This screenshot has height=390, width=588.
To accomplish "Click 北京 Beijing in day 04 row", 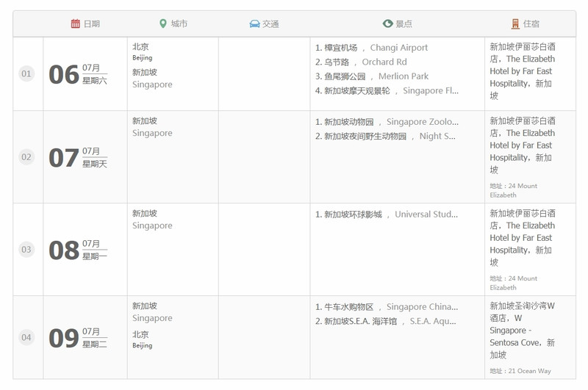I will (x=142, y=339).
